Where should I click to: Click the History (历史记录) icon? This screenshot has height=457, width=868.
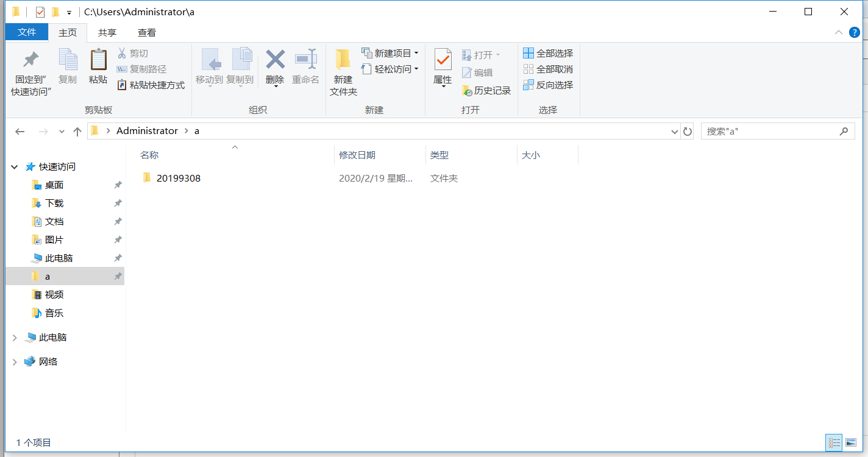click(467, 91)
